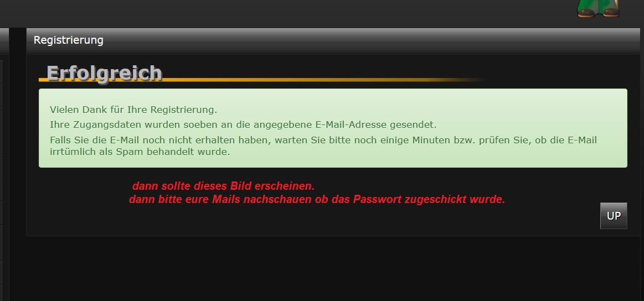Click the text 'irrtümlich als Spam behandelt wurde.'
Viewport: 644px width, 301px height.
[x=140, y=152]
